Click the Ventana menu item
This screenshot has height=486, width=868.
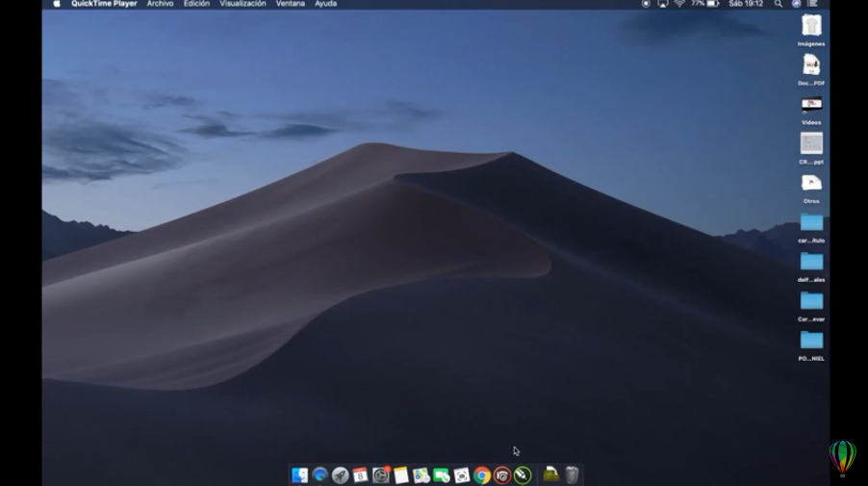pos(290,4)
